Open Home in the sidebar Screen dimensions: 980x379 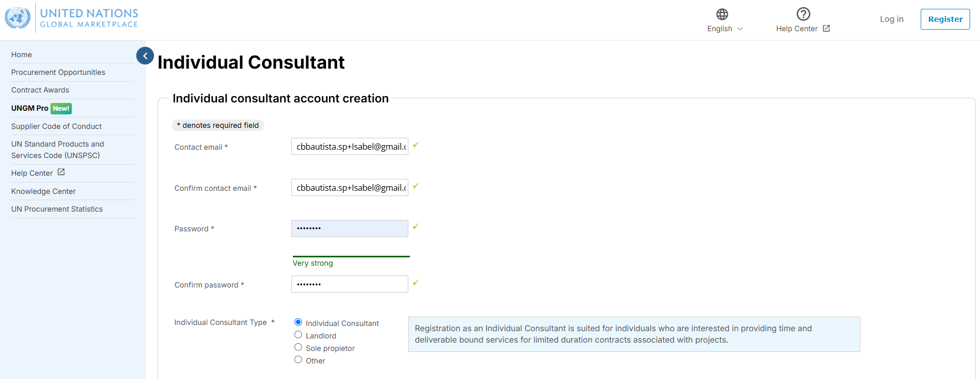[21, 55]
